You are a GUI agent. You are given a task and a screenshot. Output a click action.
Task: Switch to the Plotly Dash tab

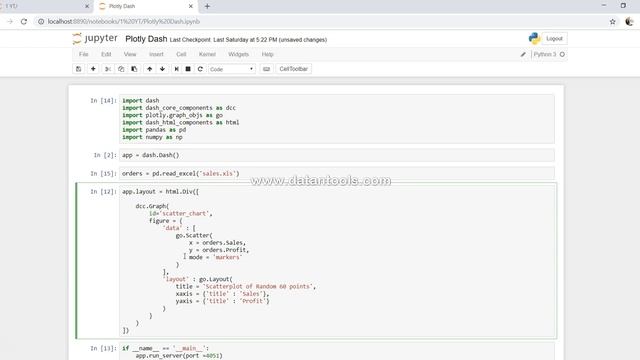pos(145,6)
